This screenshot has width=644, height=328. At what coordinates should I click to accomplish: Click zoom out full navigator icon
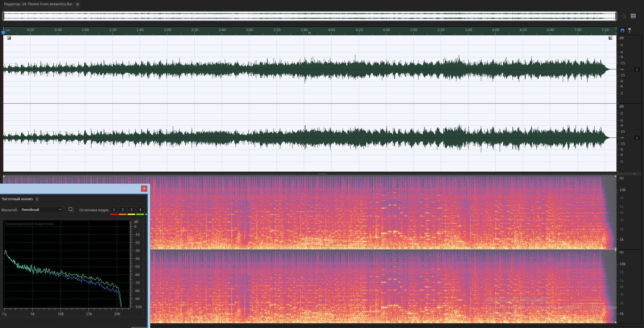(624, 16)
